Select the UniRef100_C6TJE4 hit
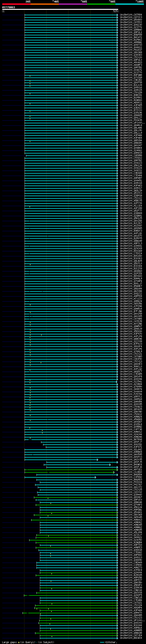The width and height of the screenshot is (146, 644). pyautogui.click(x=131, y=635)
